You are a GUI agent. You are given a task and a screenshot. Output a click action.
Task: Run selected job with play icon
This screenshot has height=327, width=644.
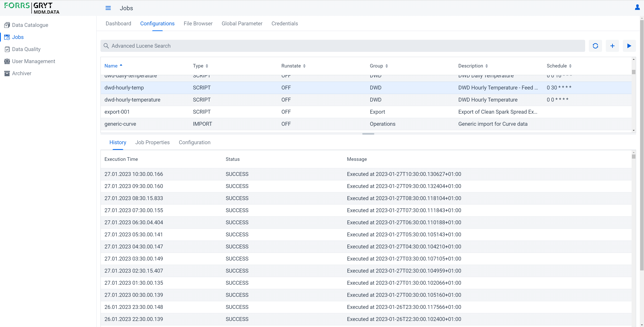point(629,46)
